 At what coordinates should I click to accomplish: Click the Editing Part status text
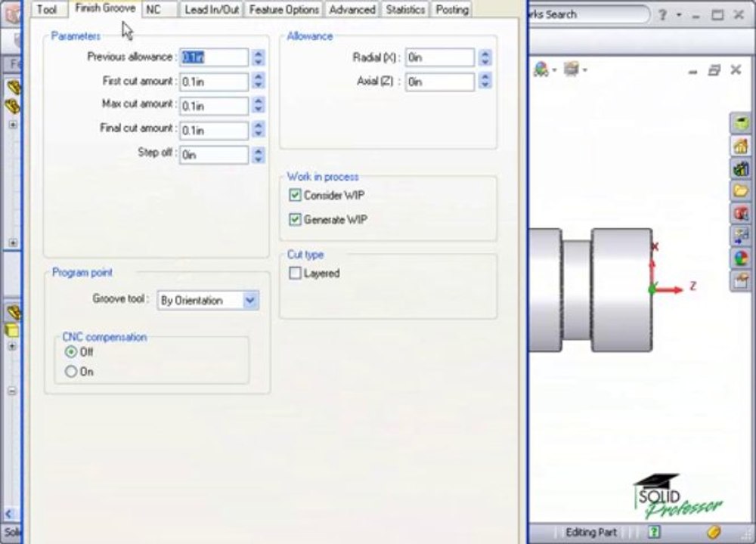[x=591, y=532]
